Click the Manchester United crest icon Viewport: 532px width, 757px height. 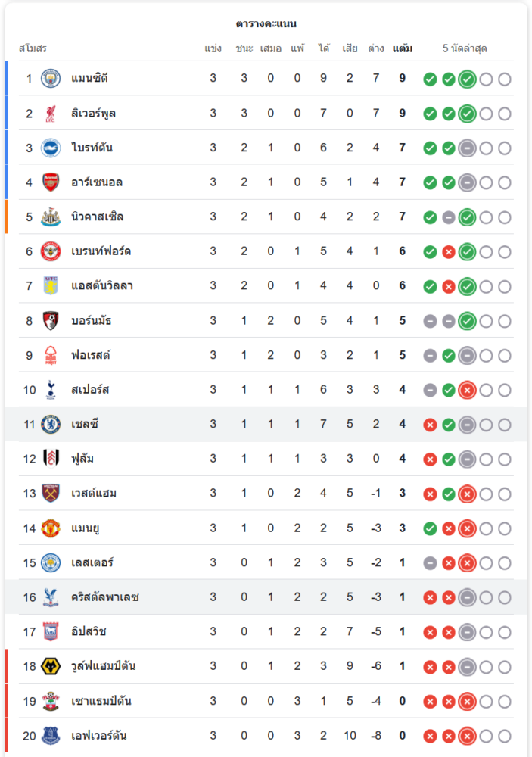tap(51, 528)
